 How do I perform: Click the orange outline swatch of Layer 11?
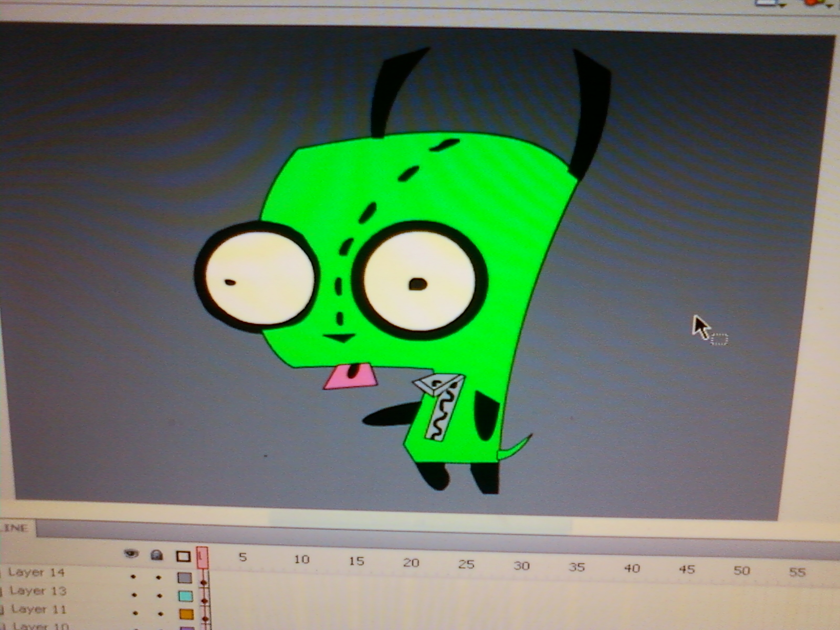[x=187, y=614]
